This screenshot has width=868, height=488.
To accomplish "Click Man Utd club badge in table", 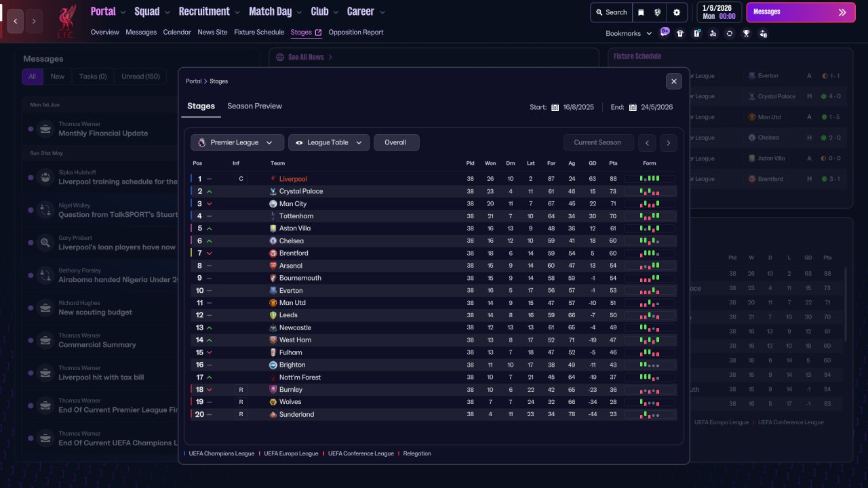I will point(273,302).
